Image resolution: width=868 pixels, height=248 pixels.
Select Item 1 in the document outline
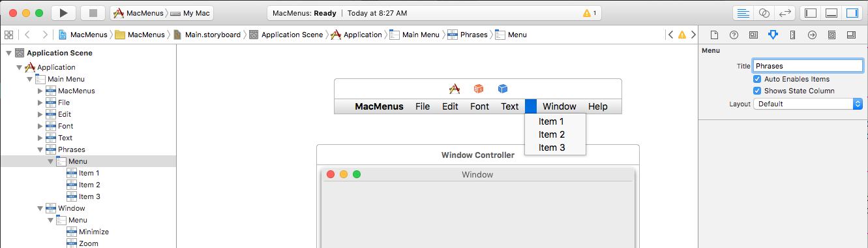(88, 173)
